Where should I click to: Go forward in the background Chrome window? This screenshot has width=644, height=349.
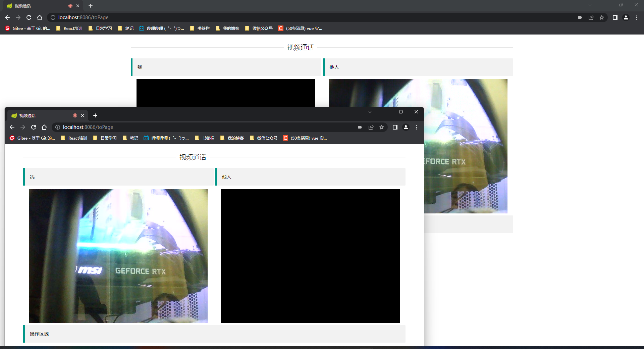coord(18,17)
